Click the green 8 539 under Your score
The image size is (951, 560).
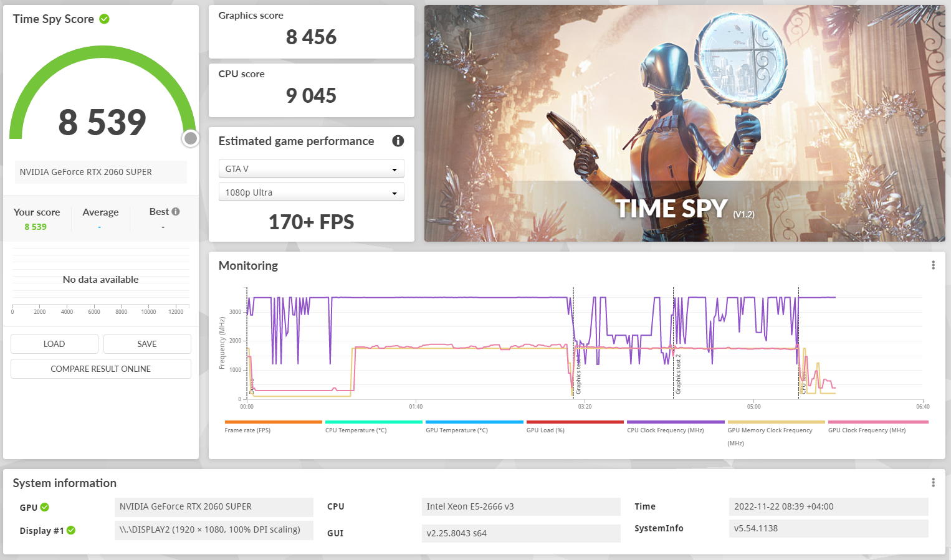point(36,227)
